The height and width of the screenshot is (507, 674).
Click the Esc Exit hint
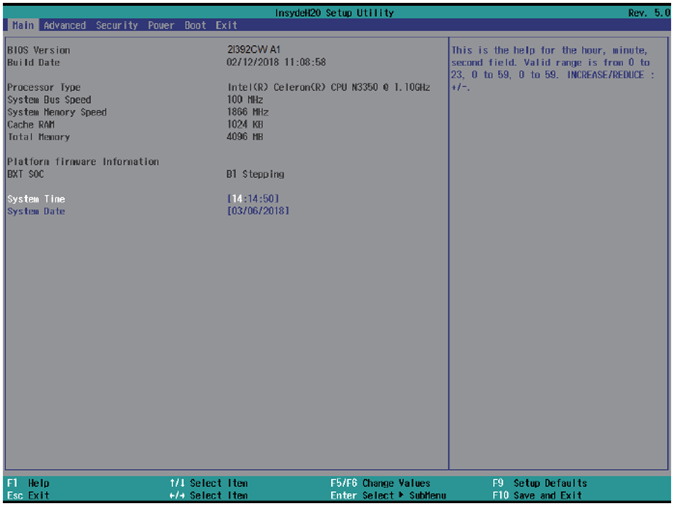click(x=28, y=495)
